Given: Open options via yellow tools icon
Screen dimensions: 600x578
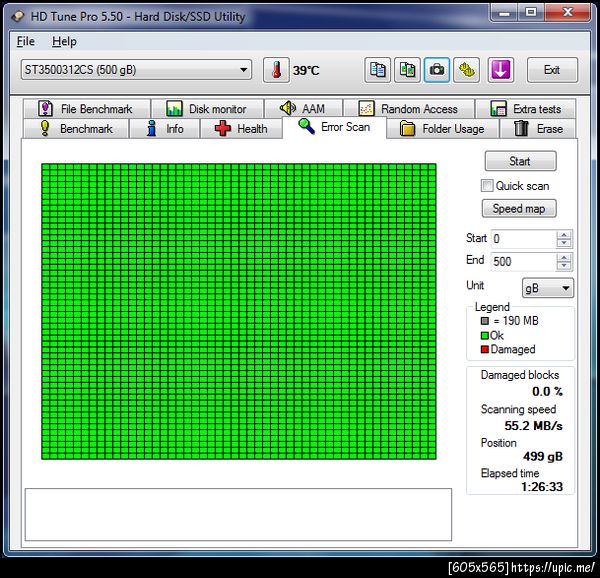Looking at the screenshot, I should (x=466, y=70).
